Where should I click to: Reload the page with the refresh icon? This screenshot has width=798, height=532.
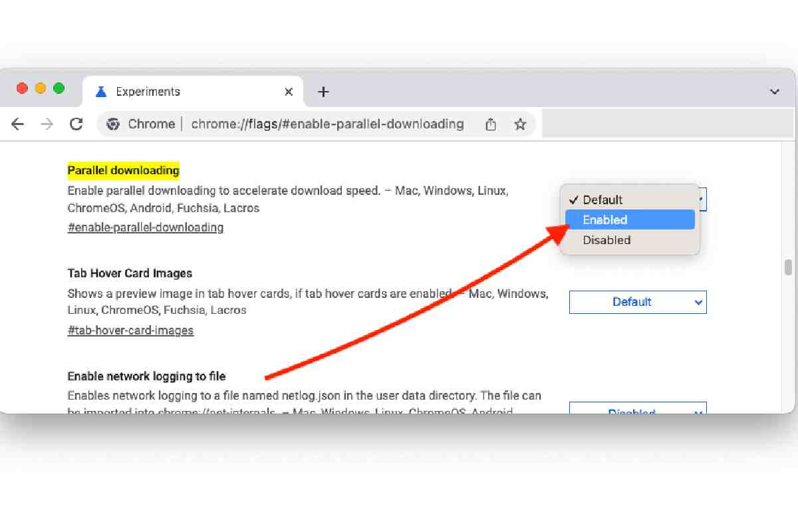click(x=76, y=124)
